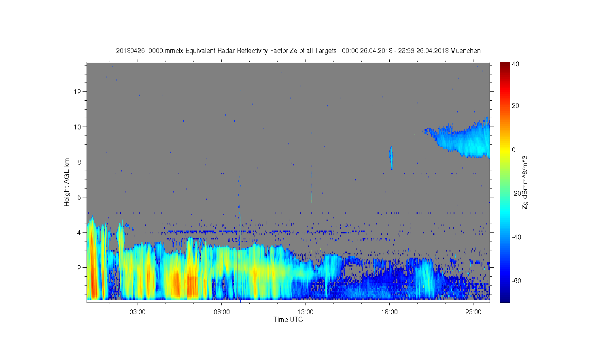This screenshot has height=364, width=607.
Task: Click the height axis label '10'
Action: [x=78, y=127]
